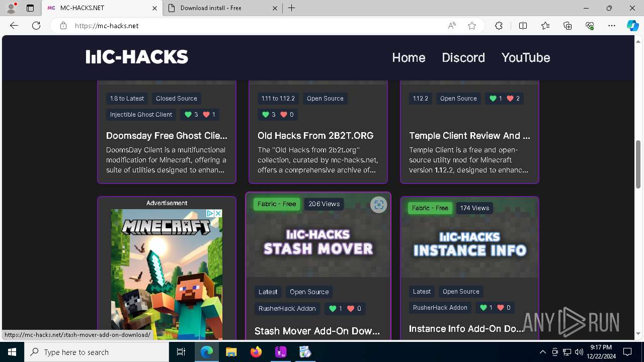Open the browser Extensions icon
This screenshot has width=644, height=362.
click(499, 26)
